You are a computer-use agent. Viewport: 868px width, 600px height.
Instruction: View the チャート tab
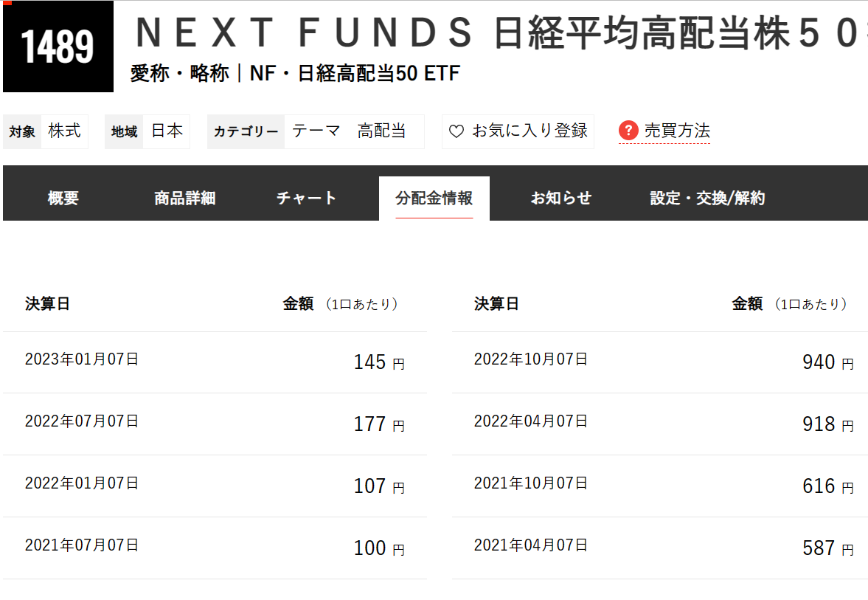307,197
